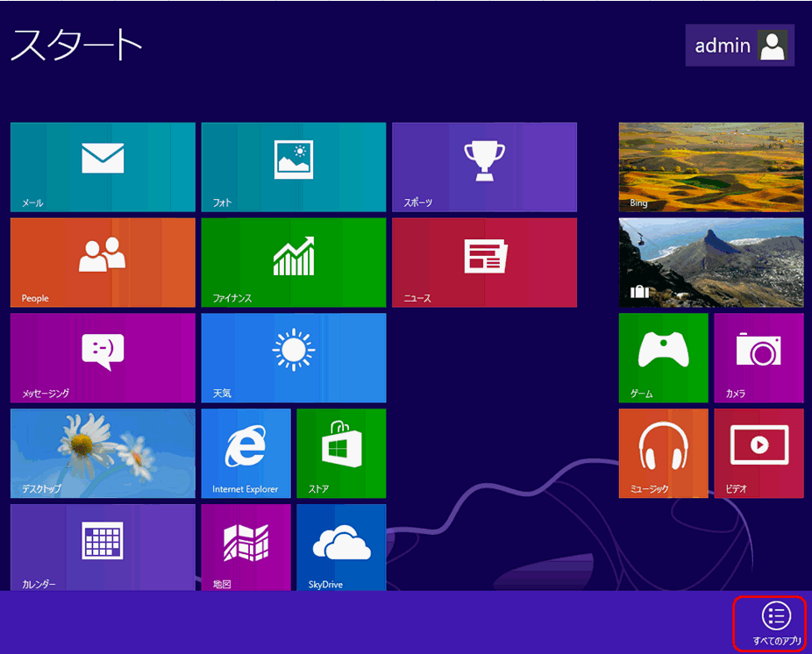Open the デスクトップ desktop tile

pyautogui.click(x=103, y=453)
